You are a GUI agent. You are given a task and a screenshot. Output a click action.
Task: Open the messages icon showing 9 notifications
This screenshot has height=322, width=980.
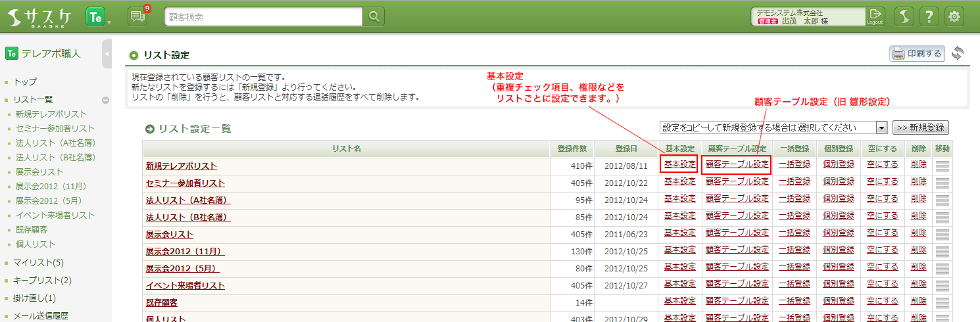pyautogui.click(x=137, y=17)
